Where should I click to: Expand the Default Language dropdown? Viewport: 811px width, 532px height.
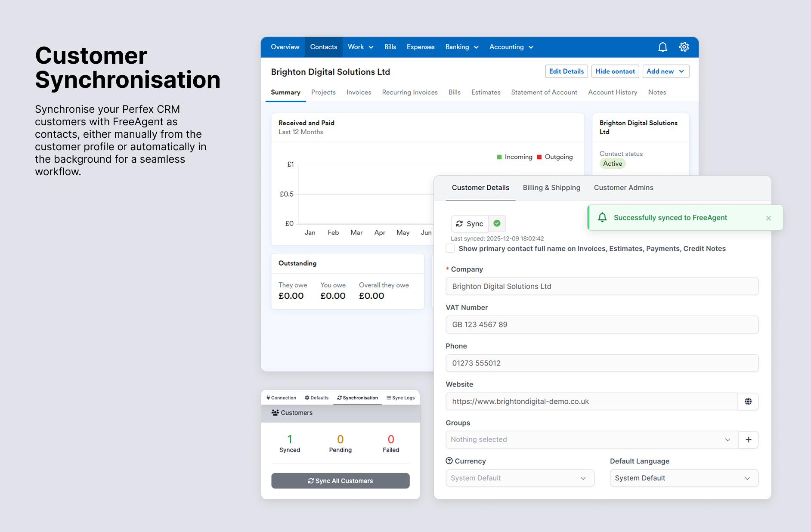click(683, 478)
